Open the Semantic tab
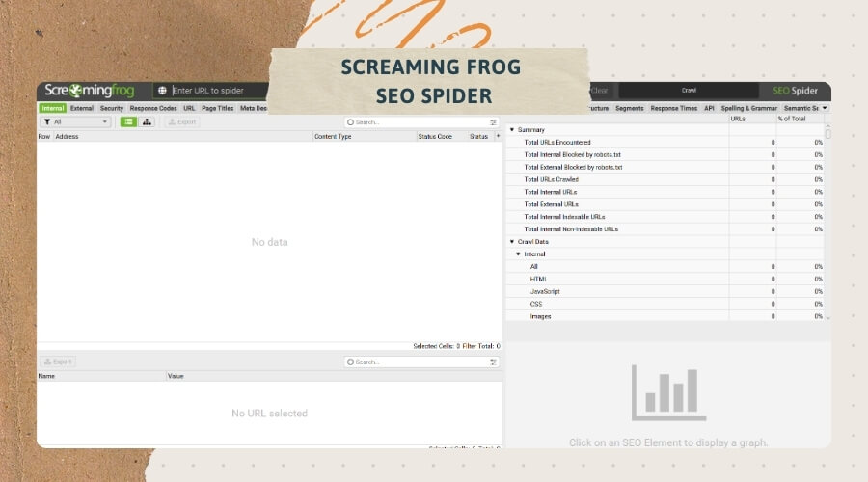Viewport: 868px width, 482px height. (800, 109)
